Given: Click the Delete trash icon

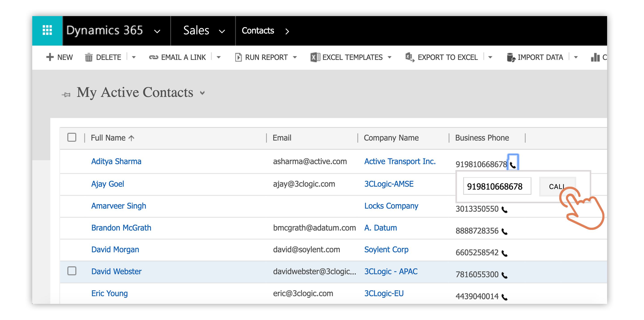Looking at the screenshot, I should click(89, 57).
